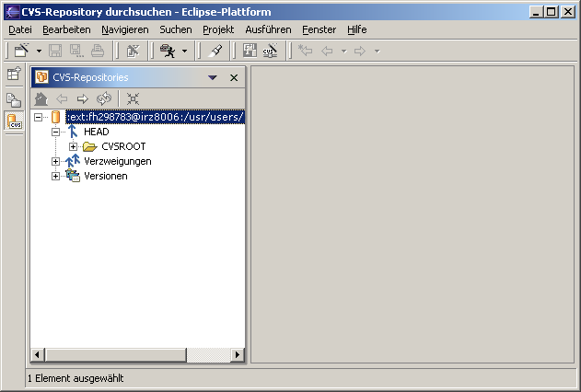Screen dimensions: 581x392
Task: Open the Suchen menu
Action: pyautogui.click(x=176, y=29)
